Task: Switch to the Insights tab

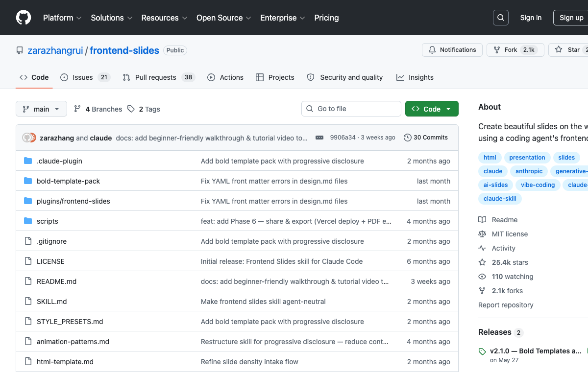Action: click(x=415, y=77)
